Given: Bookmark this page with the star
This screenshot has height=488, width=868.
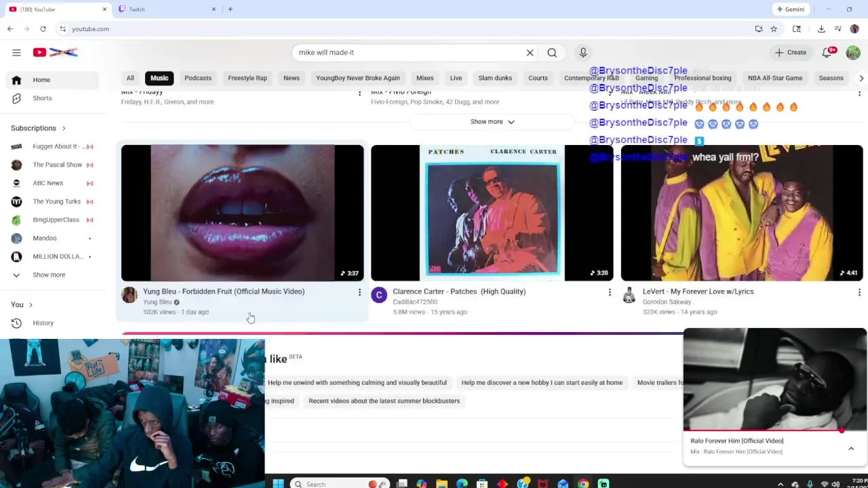Looking at the screenshot, I should click(774, 29).
